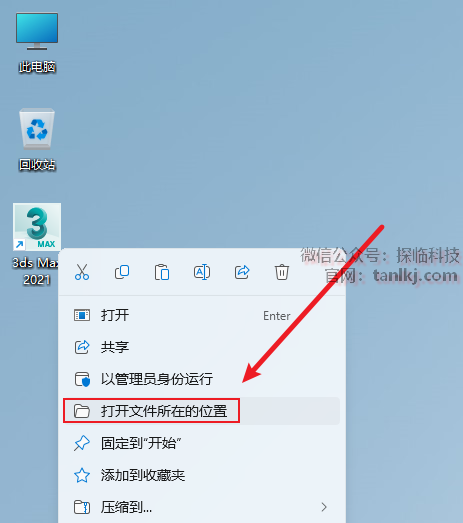Click the folder icon beside 打开文件所在的位置
This screenshot has width=463, height=523.
[82, 411]
